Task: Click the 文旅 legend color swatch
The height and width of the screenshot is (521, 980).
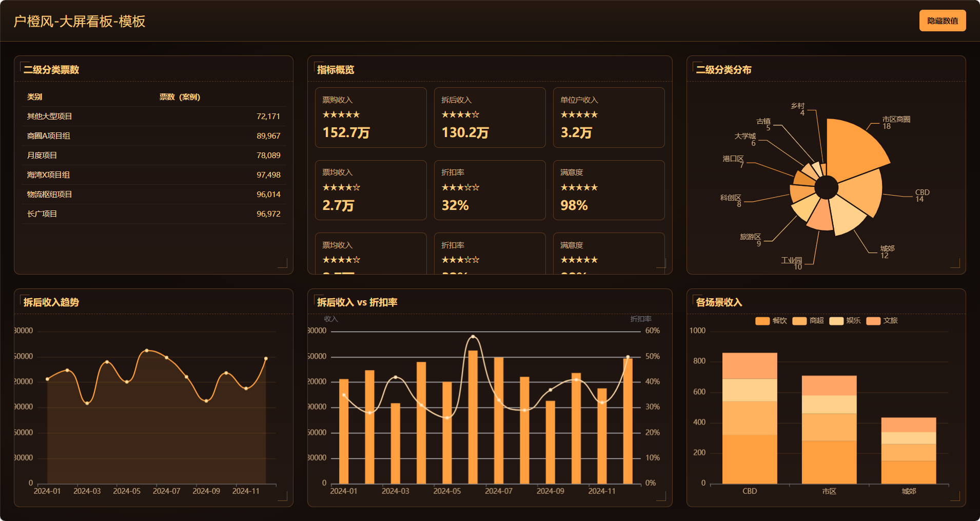Action: [x=873, y=321]
